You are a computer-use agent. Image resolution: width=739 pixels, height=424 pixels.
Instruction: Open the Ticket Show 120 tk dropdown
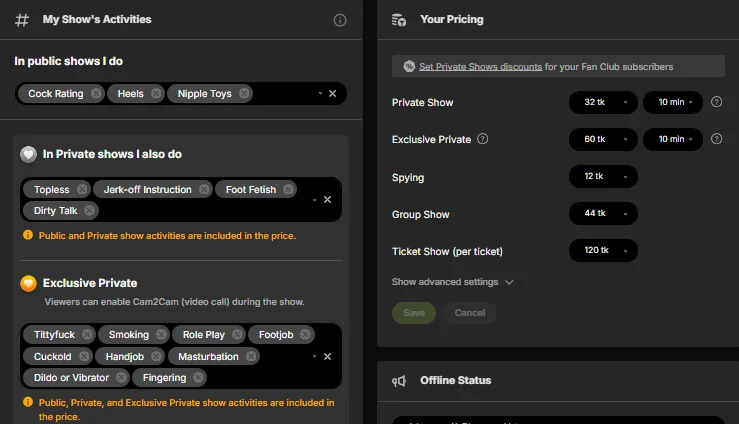pyautogui.click(x=603, y=250)
